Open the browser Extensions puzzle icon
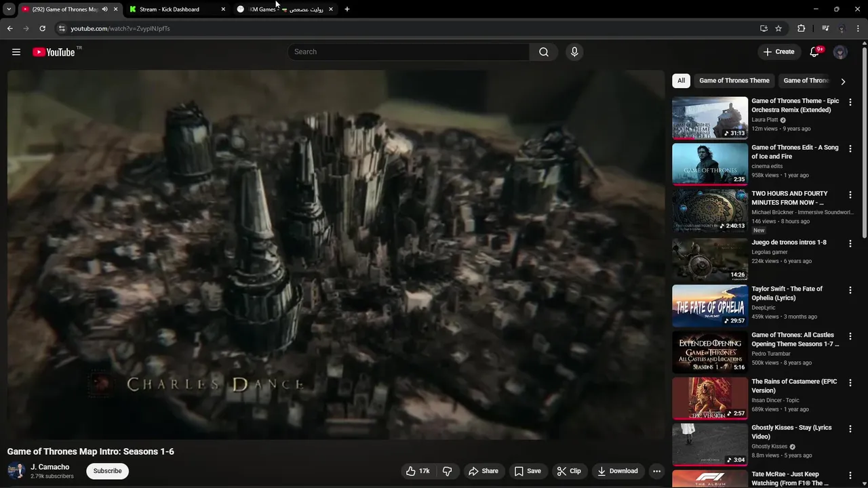 (801, 28)
